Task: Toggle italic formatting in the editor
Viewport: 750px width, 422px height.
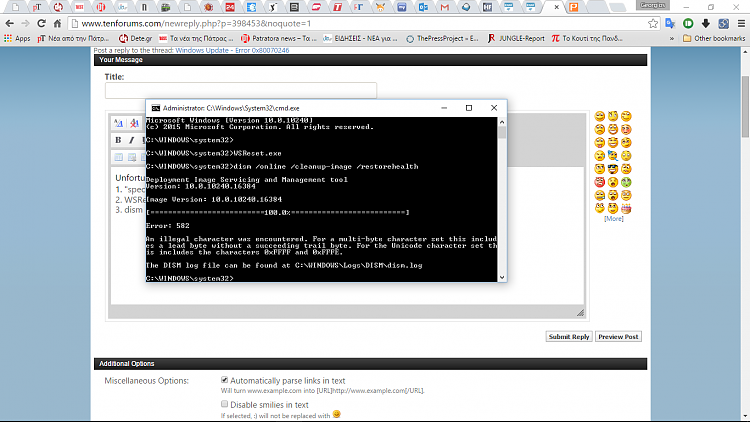Action: [132, 140]
